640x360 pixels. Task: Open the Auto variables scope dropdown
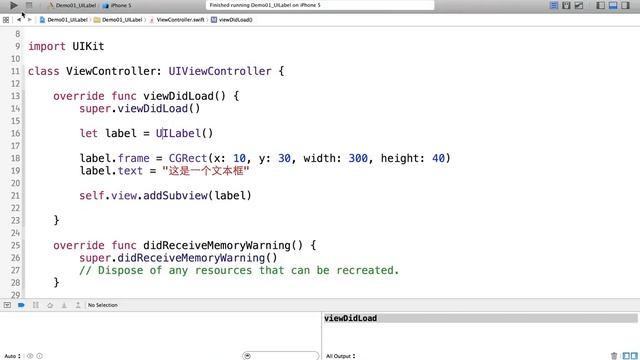coord(13,356)
